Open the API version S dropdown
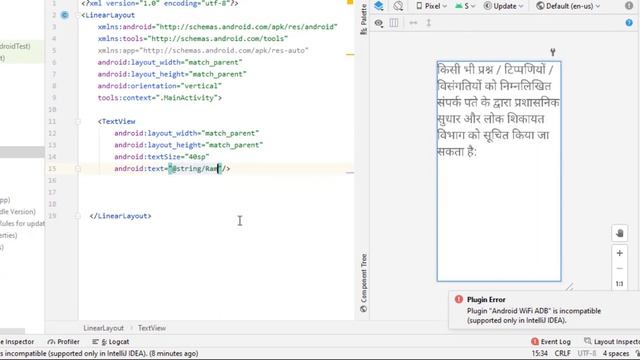This screenshot has height=360, width=640. 465,6
